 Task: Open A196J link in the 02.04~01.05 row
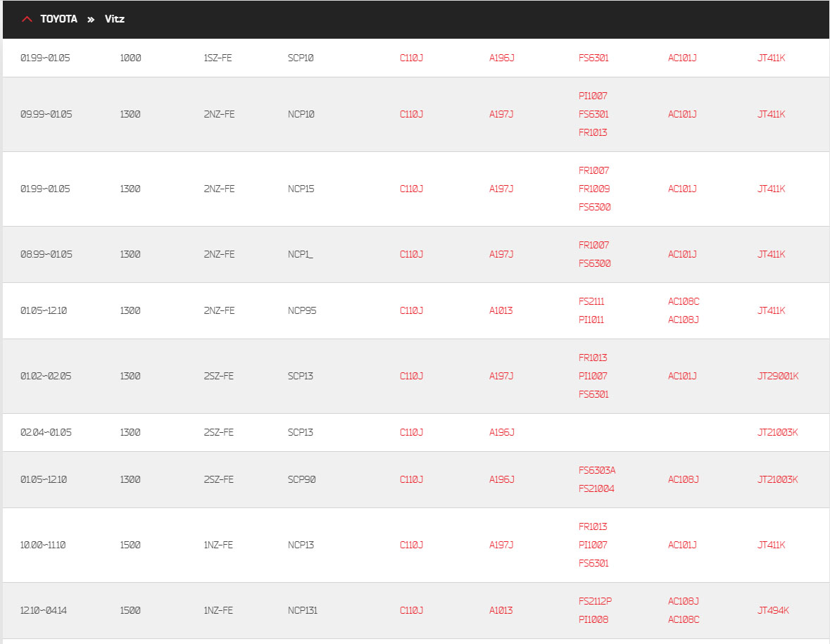(x=501, y=432)
